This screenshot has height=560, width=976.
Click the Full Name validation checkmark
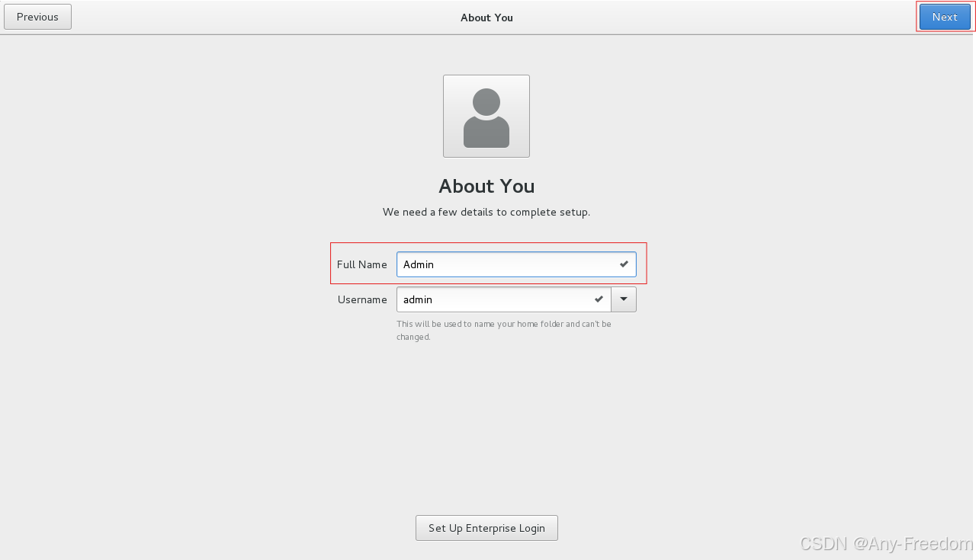(x=624, y=264)
